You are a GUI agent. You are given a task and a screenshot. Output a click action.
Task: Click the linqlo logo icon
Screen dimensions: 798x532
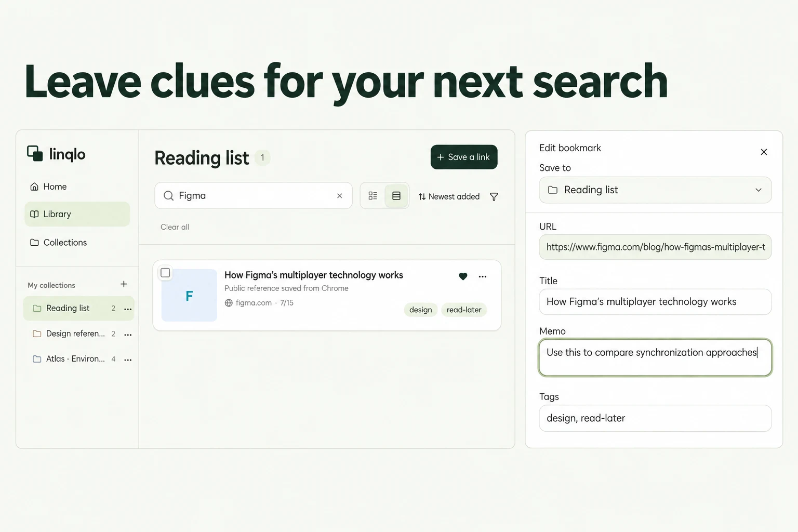click(x=35, y=153)
